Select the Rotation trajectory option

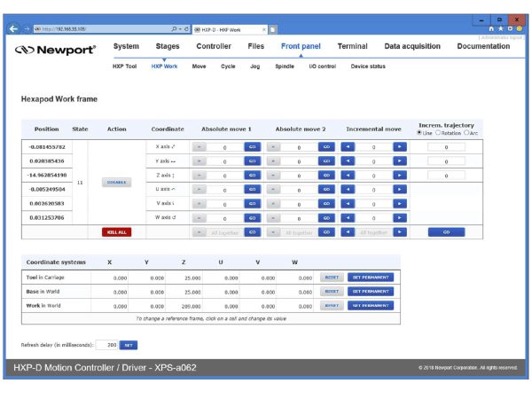[440, 134]
